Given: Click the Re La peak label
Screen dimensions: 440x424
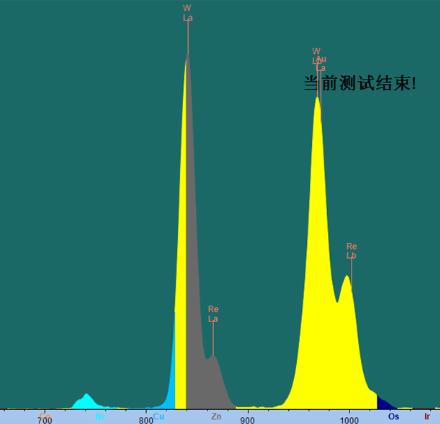Looking at the screenshot, I should 213,314.
